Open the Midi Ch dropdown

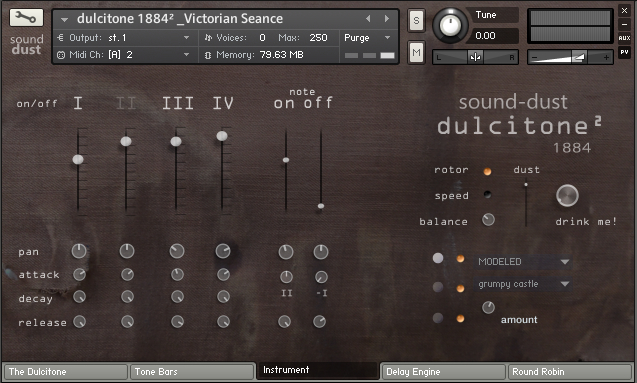click(186, 54)
